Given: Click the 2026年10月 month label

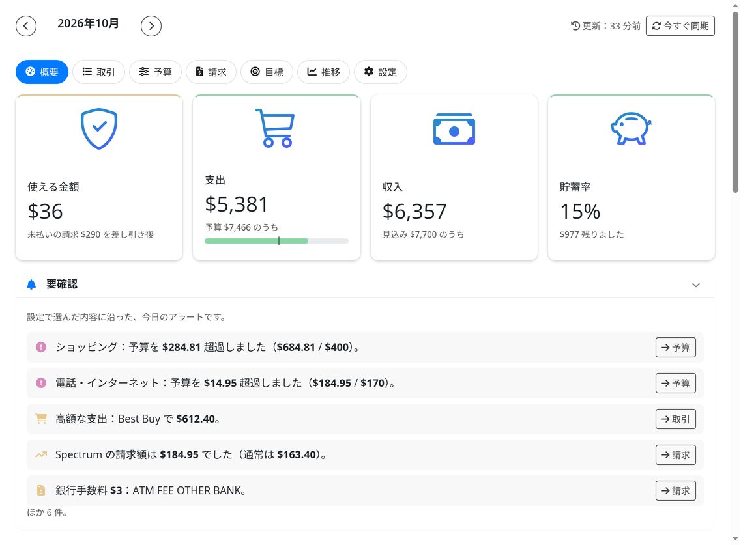Looking at the screenshot, I should click(x=88, y=23).
